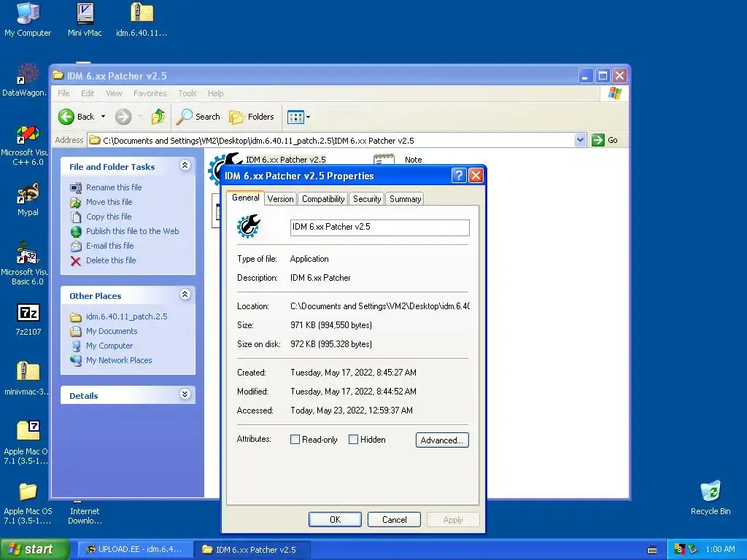Open the Start menu

(x=35, y=550)
